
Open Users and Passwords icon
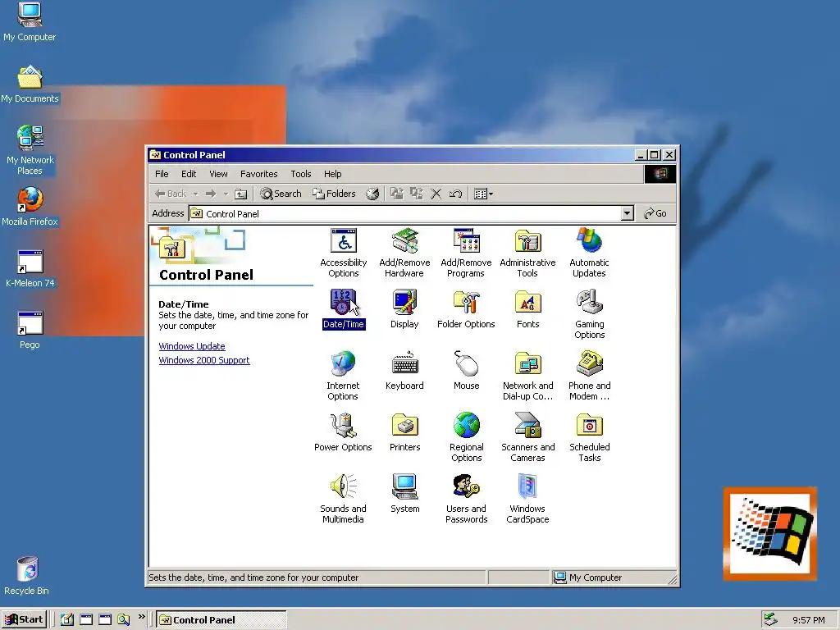[466, 500]
